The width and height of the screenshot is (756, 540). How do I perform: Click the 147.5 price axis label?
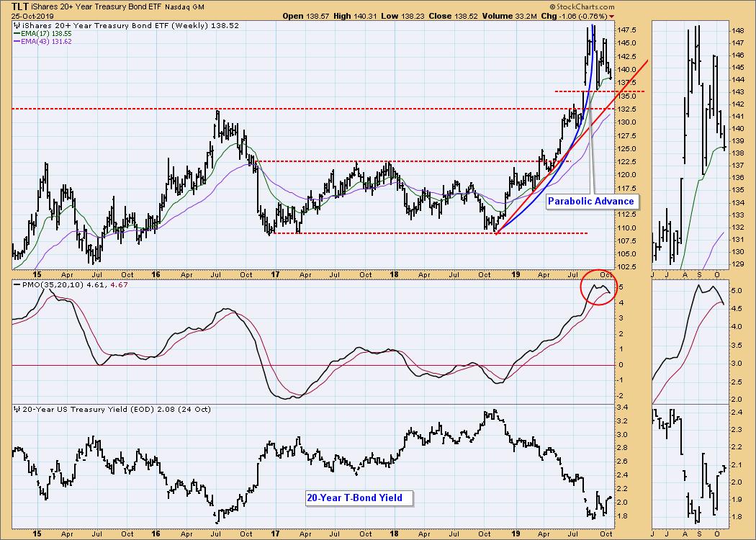click(x=627, y=30)
